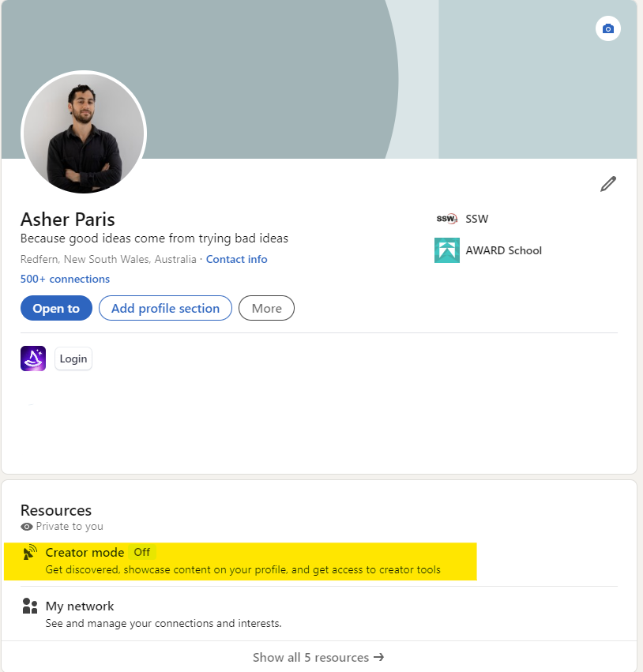643x672 pixels.
Task: Click the Creator mode broadcast icon
Action: 30,553
